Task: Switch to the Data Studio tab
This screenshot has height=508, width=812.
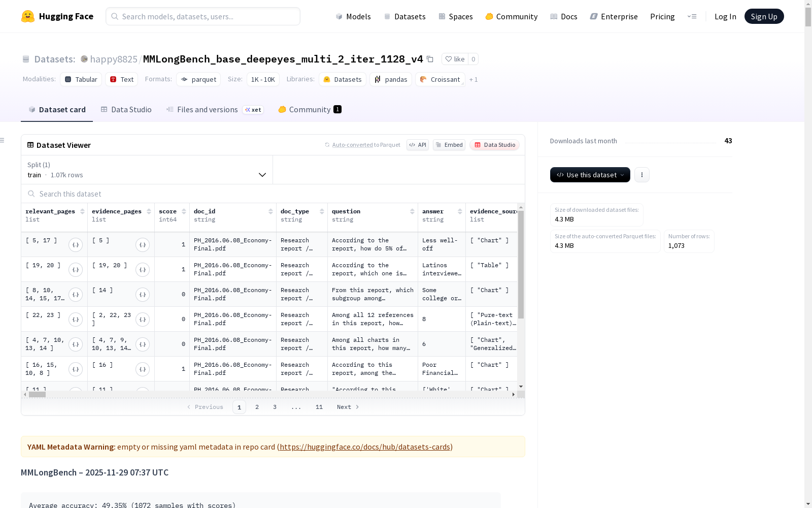Action: point(126,110)
